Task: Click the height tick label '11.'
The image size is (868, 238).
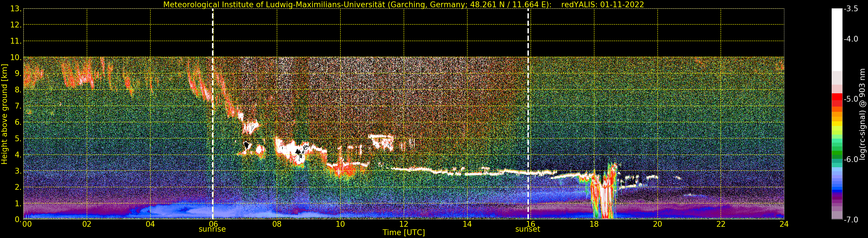Action: pos(16,41)
